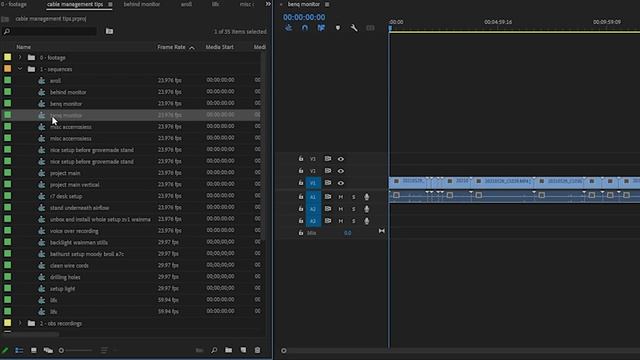Create new search bin from query
This screenshot has height=360, width=640.
[x=109, y=31]
